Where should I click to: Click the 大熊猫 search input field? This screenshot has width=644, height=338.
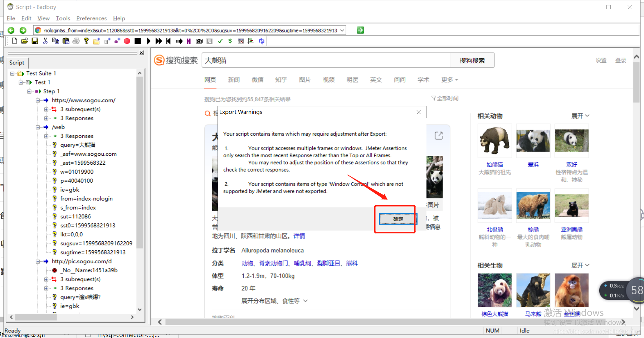tap(326, 61)
